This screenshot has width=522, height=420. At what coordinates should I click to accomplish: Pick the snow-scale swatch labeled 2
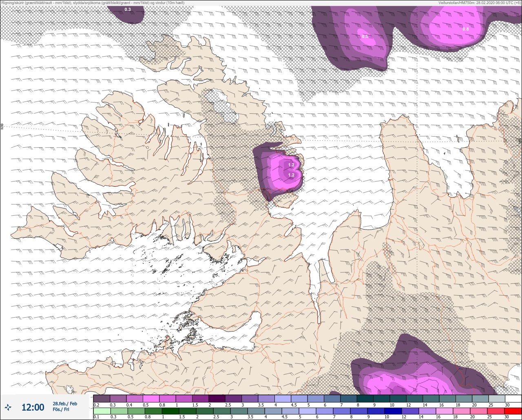217,398
